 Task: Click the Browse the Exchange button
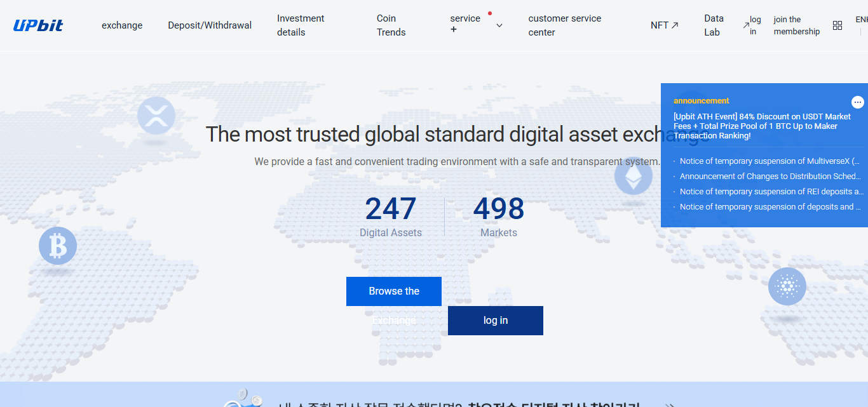point(394,291)
